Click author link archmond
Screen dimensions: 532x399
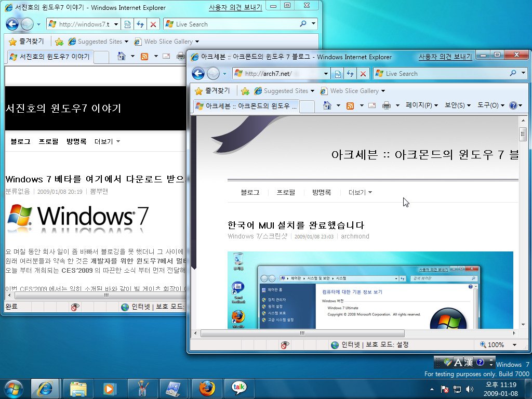click(355, 236)
